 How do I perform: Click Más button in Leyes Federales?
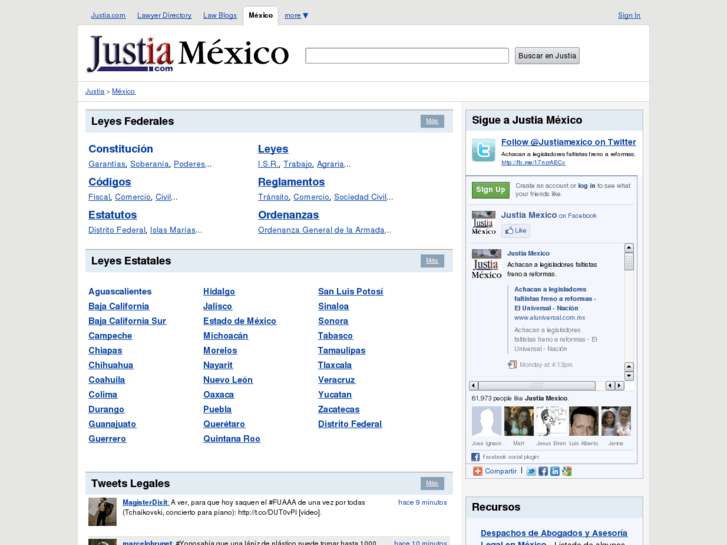pos(432,121)
